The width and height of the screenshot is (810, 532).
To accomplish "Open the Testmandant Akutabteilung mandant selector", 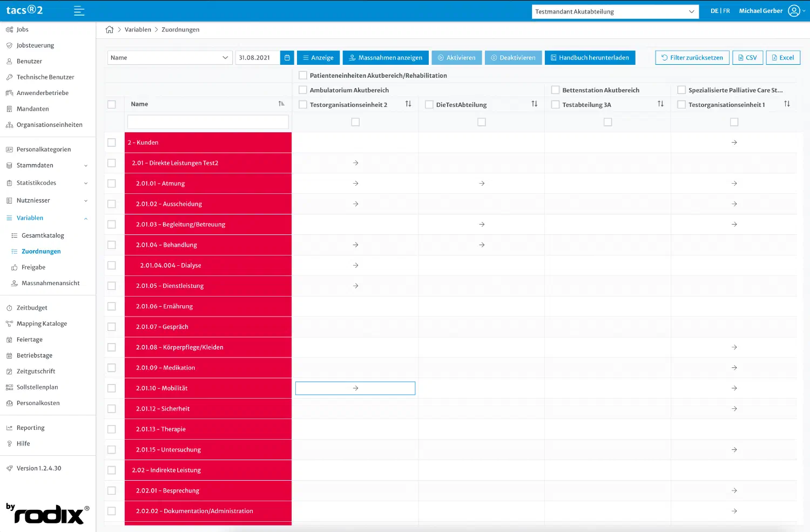I will (615, 11).
